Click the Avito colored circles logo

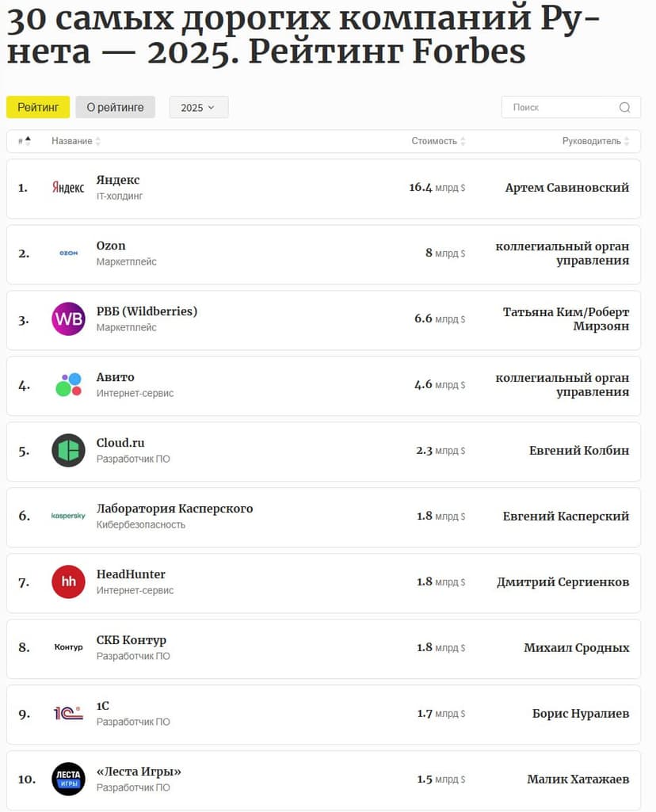pos(68,385)
